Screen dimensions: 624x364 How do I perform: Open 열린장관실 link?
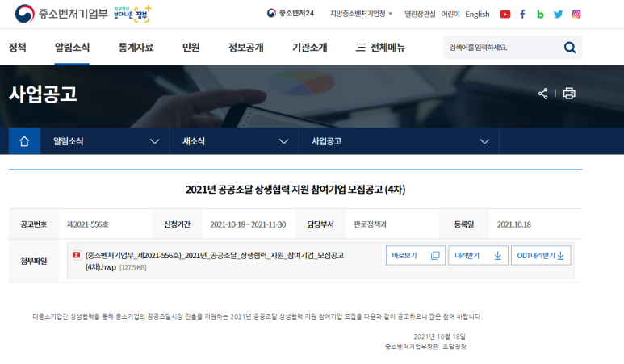point(420,15)
